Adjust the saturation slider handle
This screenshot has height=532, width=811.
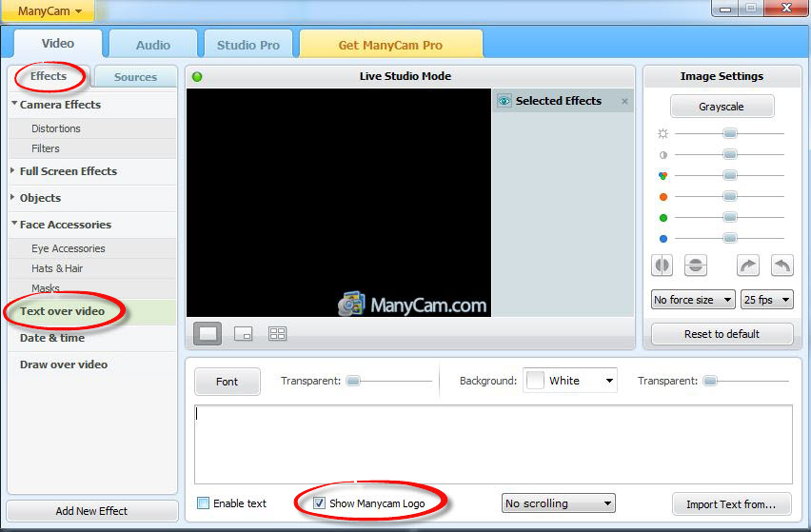coord(730,176)
